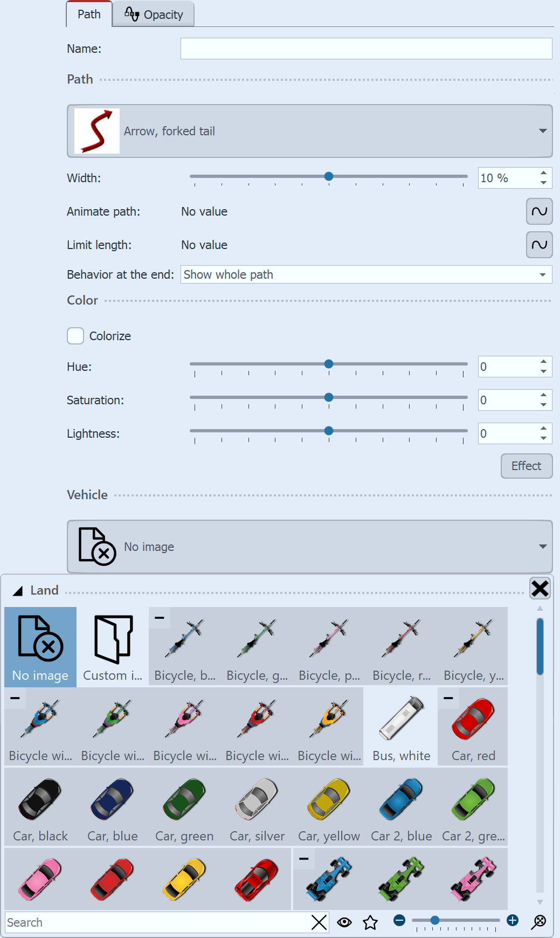
Task: Pick the Car, black vehicle
Action: point(40,807)
